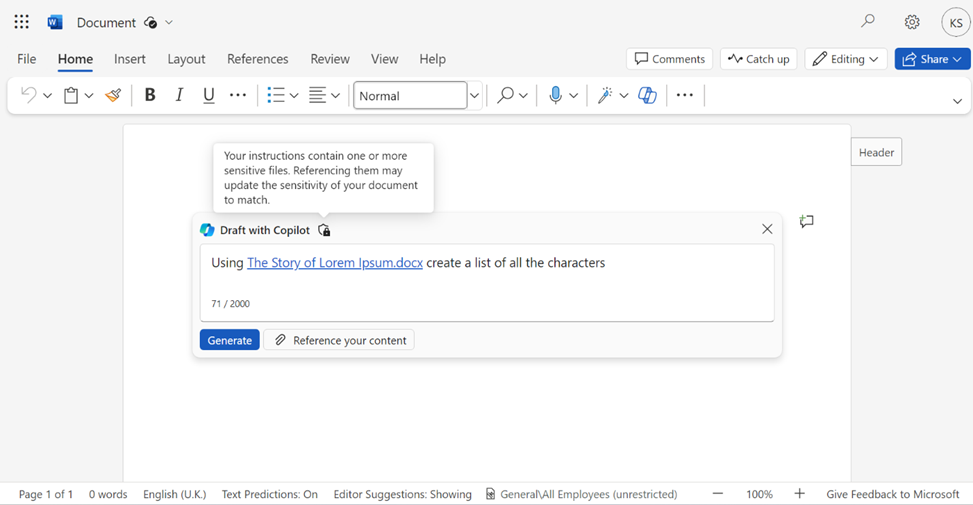973x505 pixels.
Task: Open the References tab
Action: point(258,59)
